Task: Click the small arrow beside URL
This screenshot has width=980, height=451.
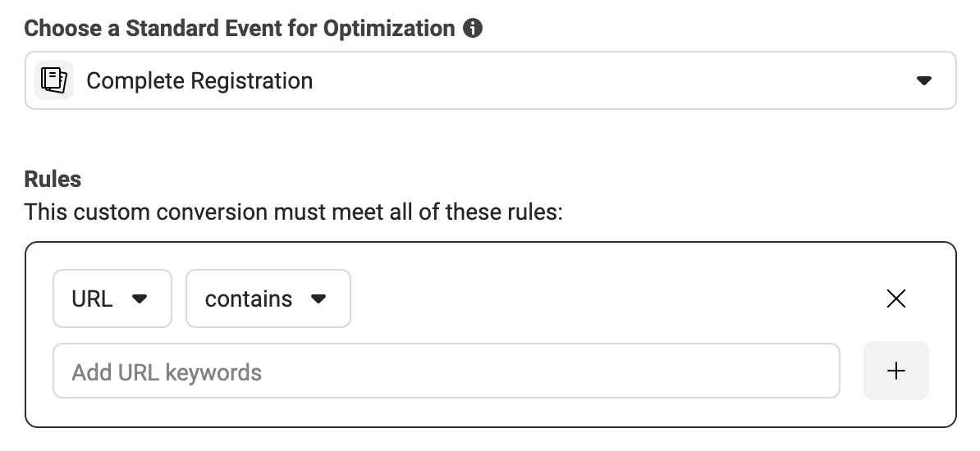Action: [140, 298]
